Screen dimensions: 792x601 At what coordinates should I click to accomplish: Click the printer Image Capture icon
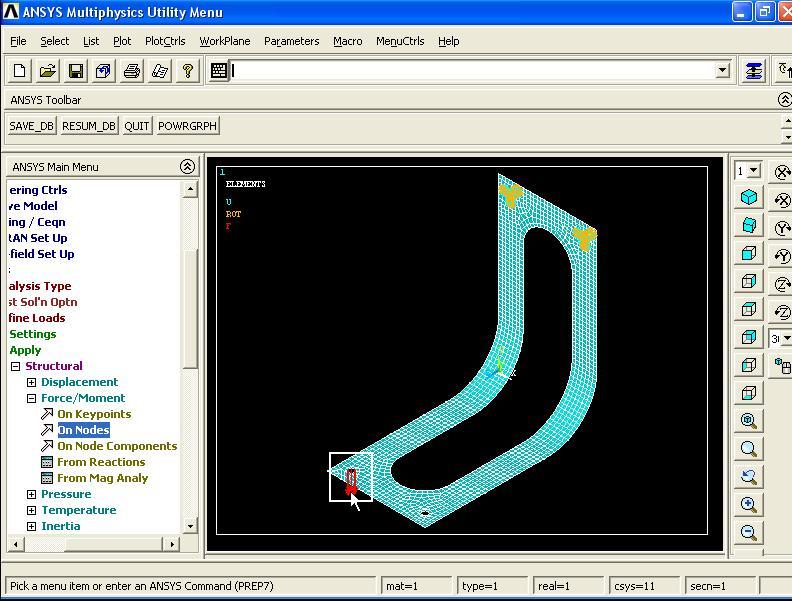tap(132, 71)
